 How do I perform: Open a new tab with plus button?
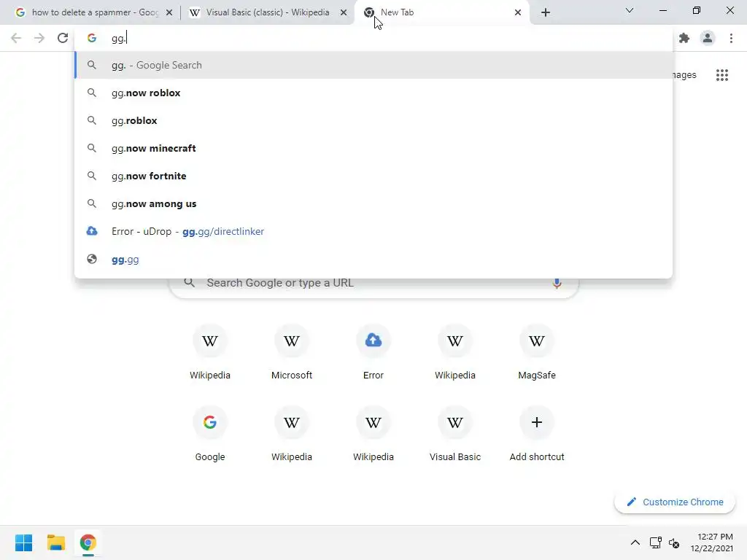click(546, 12)
